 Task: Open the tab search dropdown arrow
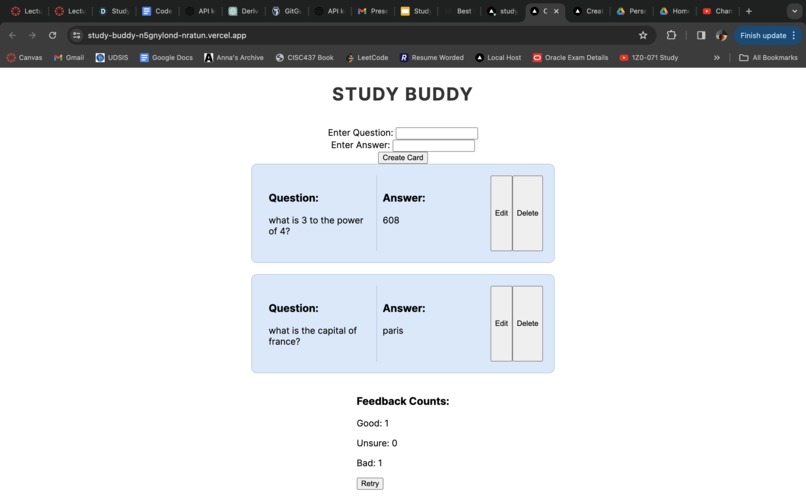click(x=794, y=11)
